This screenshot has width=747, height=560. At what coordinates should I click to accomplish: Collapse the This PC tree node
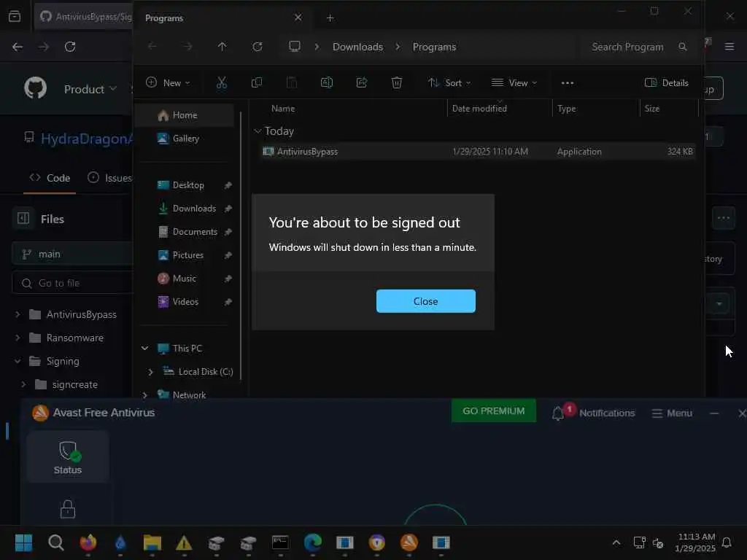(x=145, y=348)
